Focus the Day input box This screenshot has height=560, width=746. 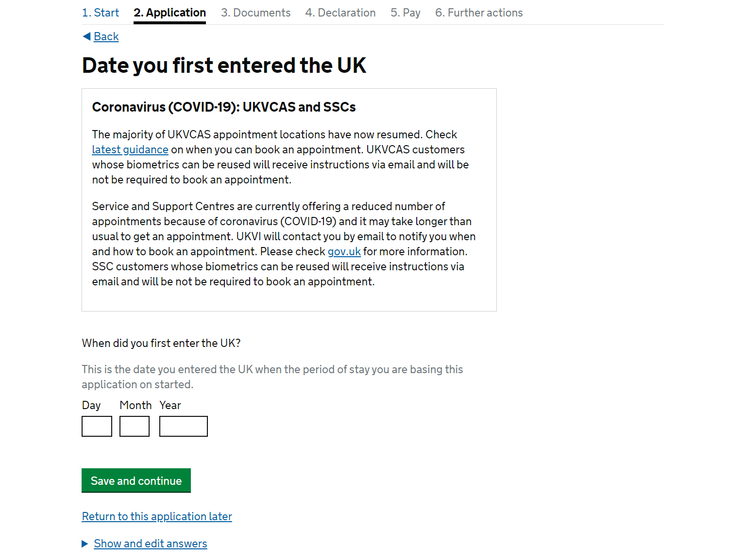(97, 426)
